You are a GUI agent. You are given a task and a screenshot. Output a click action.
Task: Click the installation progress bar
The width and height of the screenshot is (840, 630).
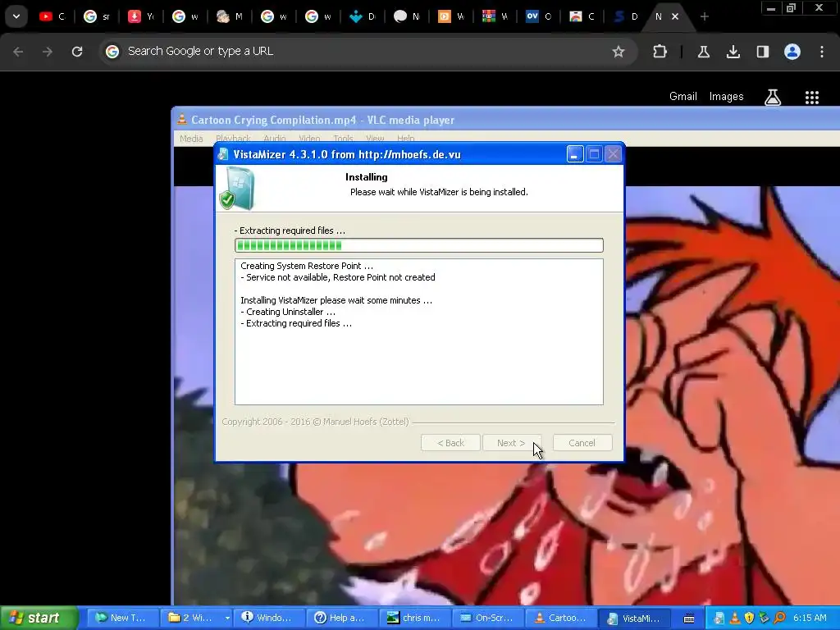tap(419, 245)
